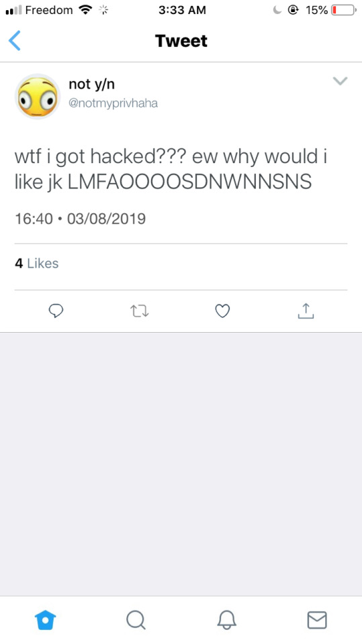
Task: Tap the blue back arrow
Action: pos(14,41)
